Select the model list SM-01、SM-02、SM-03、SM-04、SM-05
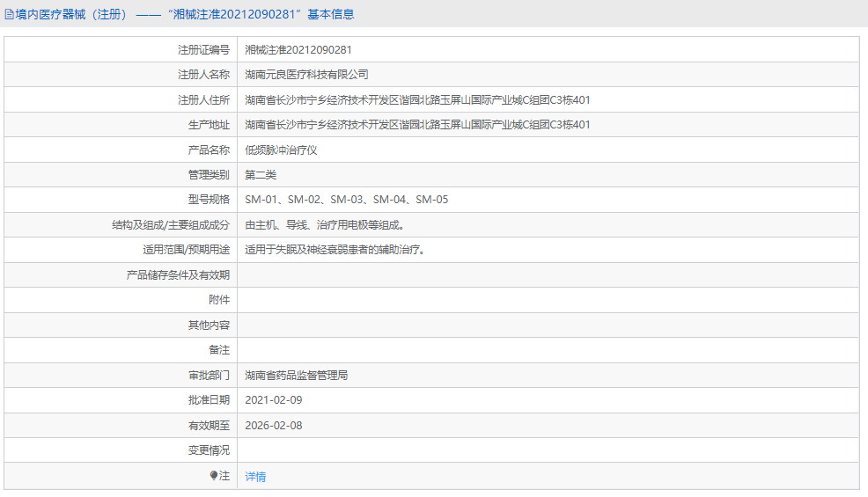 click(347, 200)
